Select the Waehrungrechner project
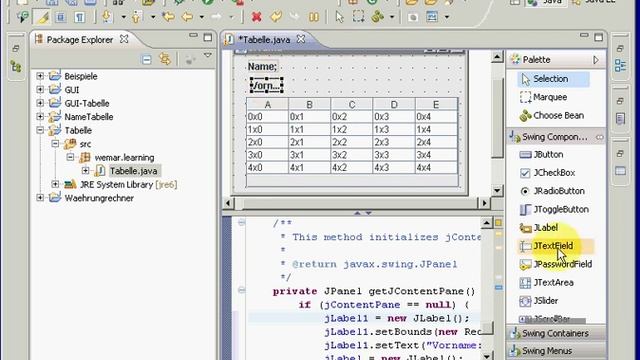This screenshot has height=360, width=640. coord(99,198)
